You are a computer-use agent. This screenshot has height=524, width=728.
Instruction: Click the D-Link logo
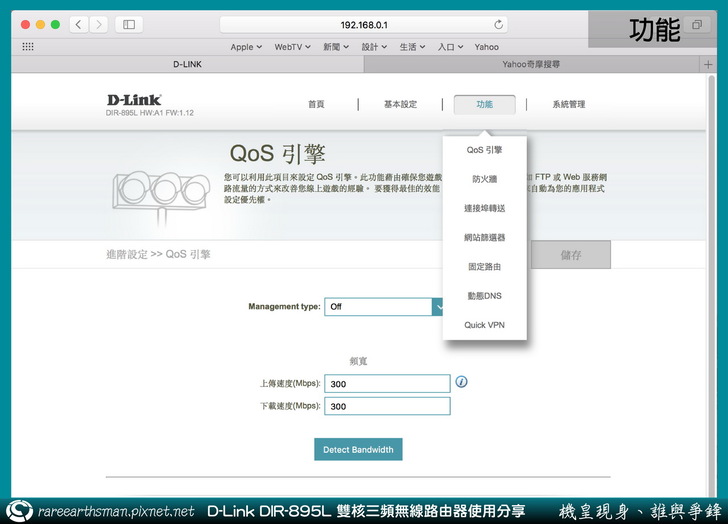135,100
